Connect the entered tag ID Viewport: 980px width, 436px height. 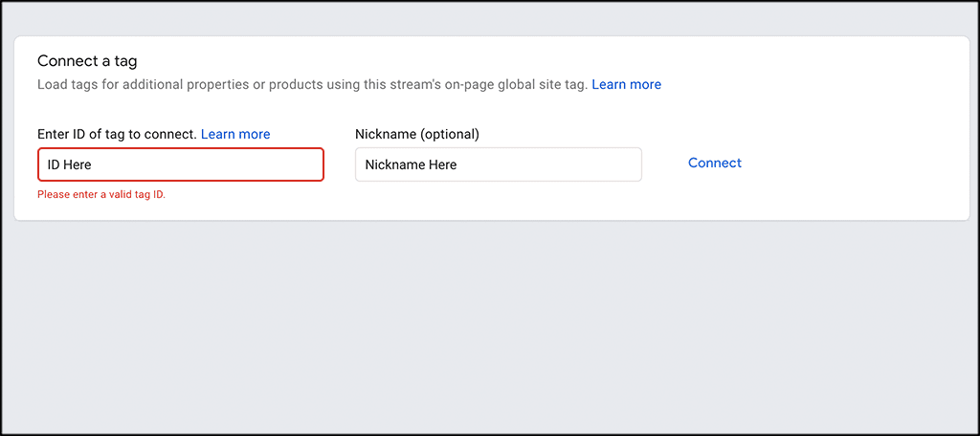pos(714,163)
